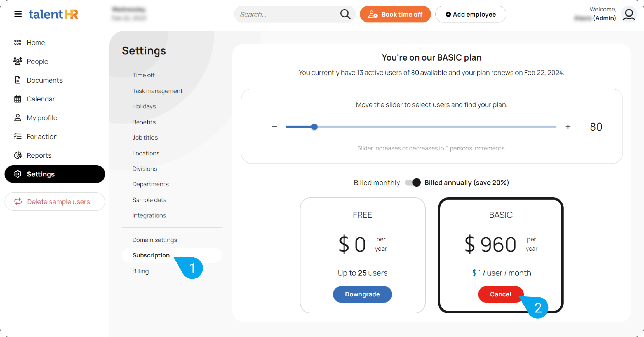Click the Downgrade button on FREE plan
This screenshot has height=337, width=644.
[362, 294]
